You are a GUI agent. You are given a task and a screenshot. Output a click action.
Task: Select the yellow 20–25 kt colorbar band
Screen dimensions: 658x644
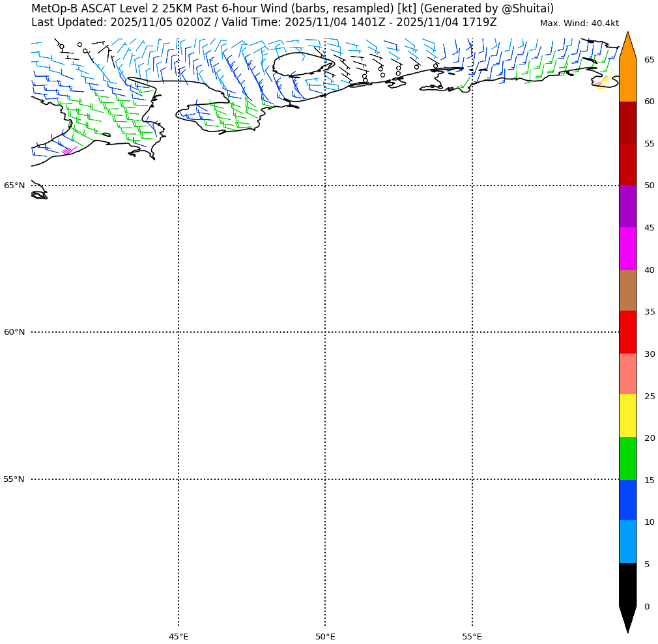click(627, 415)
